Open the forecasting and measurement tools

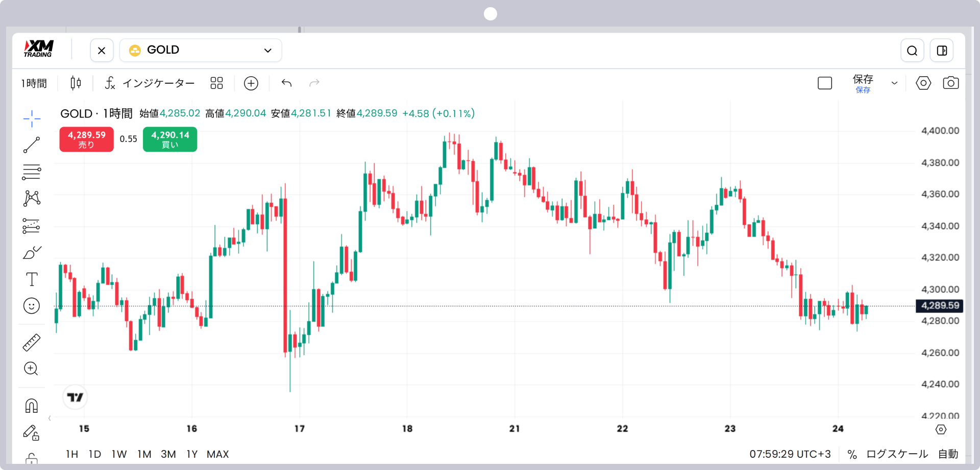(x=32, y=226)
